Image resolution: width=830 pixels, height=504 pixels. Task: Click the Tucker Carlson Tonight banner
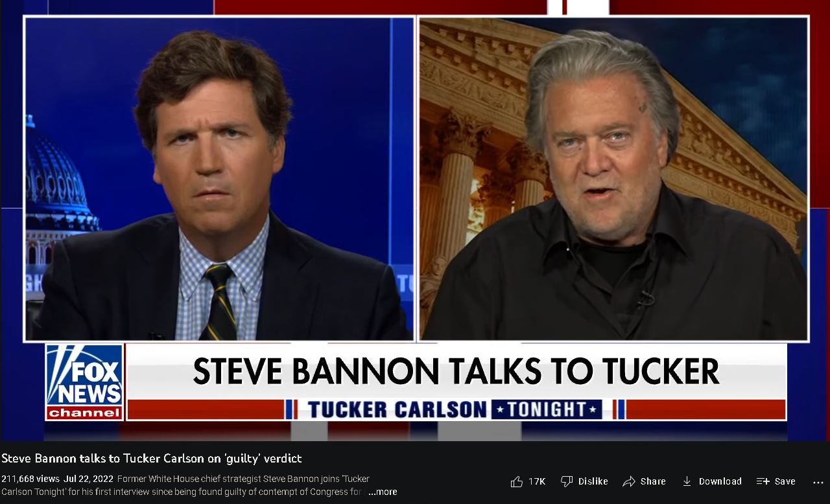[456, 409]
